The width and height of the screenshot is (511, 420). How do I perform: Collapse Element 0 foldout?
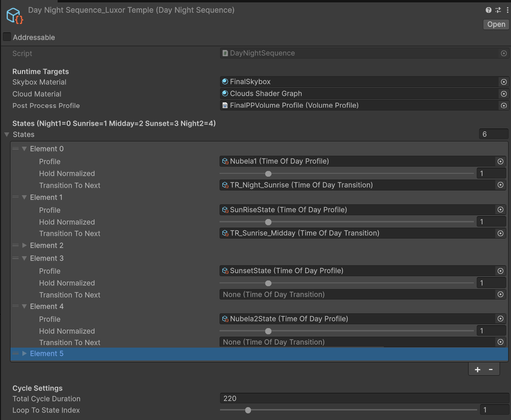pyautogui.click(x=24, y=149)
